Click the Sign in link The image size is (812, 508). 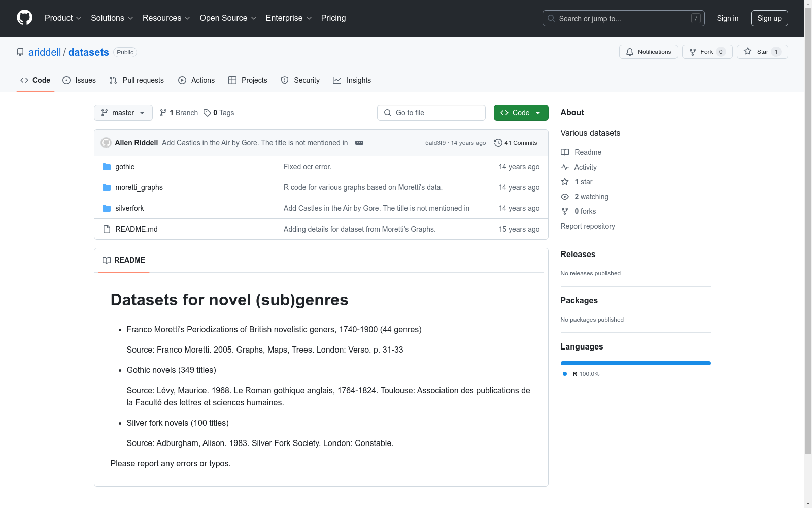click(x=727, y=18)
